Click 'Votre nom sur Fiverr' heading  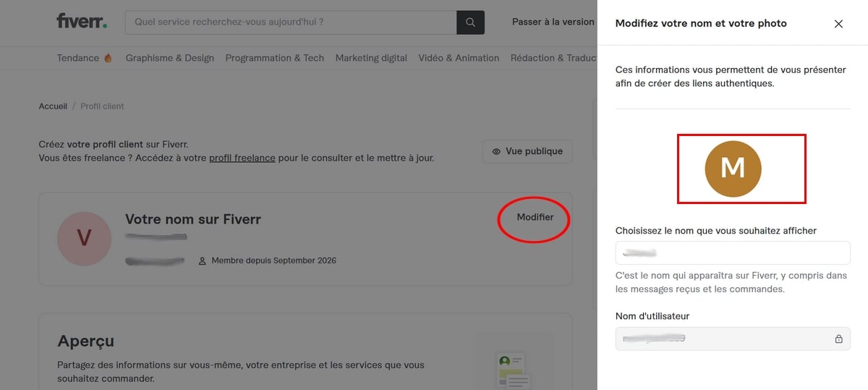pyautogui.click(x=193, y=219)
